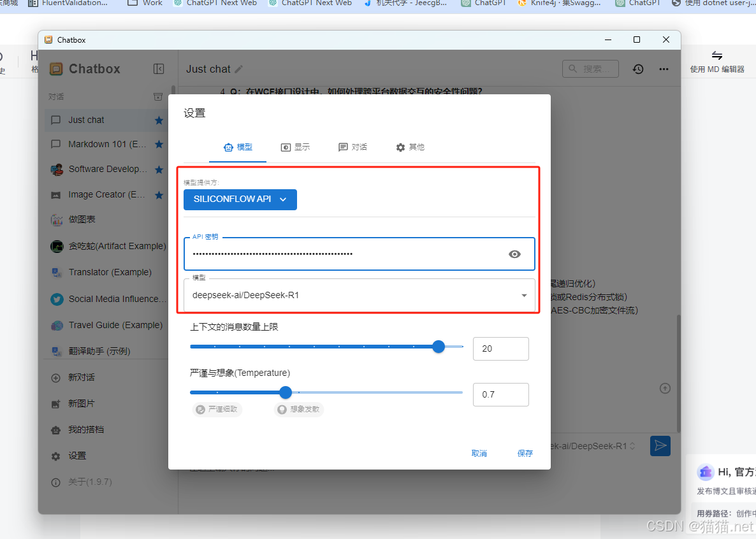Open model selector next to send button
The image size is (756, 539).
coord(593,446)
